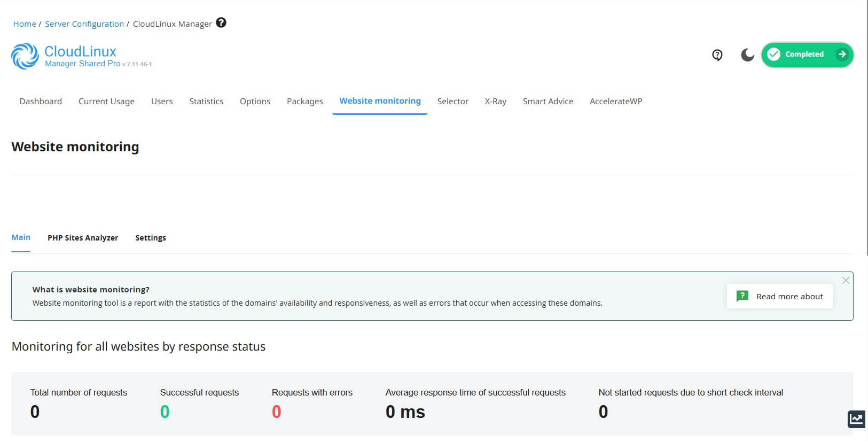
Task: Click the page vertical scrollbar
Action: (866, 128)
